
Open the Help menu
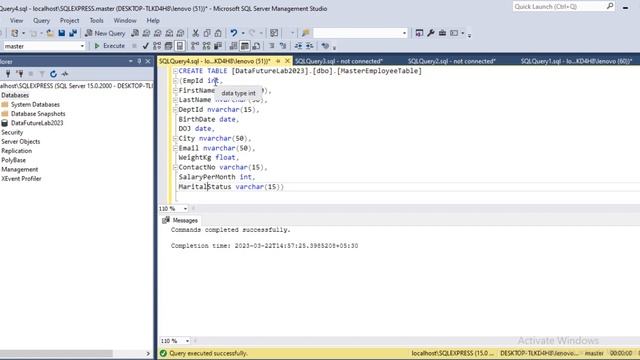pyautogui.click(x=153, y=20)
